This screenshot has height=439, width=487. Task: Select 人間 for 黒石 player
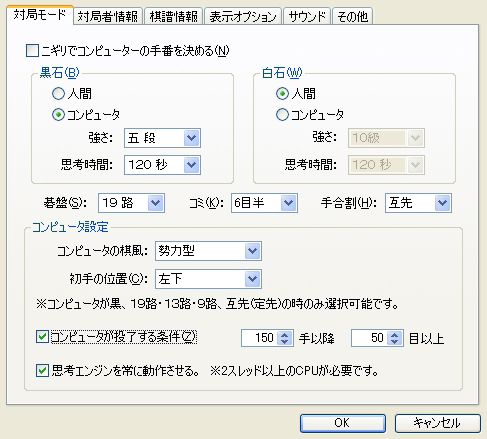[58, 94]
